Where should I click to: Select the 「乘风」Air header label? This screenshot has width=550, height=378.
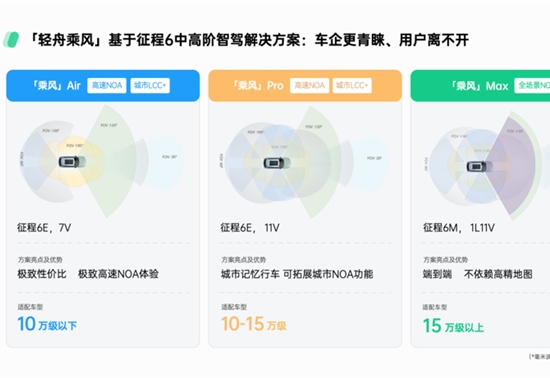click(x=56, y=86)
